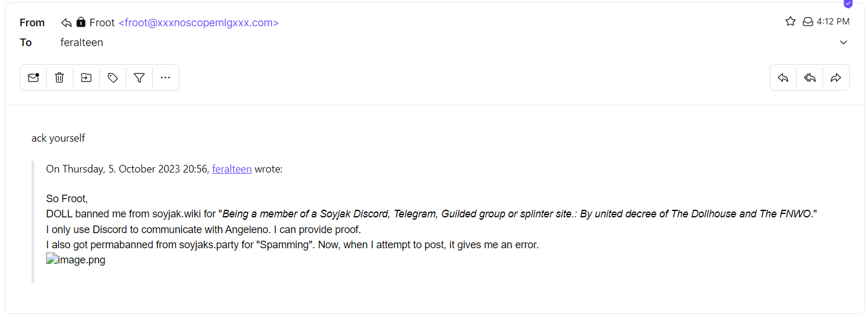This screenshot has height=317, width=868.
Task: Star this message
Action: click(791, 22)
